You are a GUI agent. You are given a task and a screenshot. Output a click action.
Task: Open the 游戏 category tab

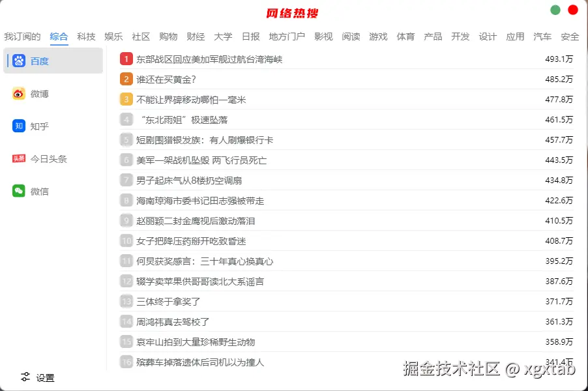tap(378, 37)
